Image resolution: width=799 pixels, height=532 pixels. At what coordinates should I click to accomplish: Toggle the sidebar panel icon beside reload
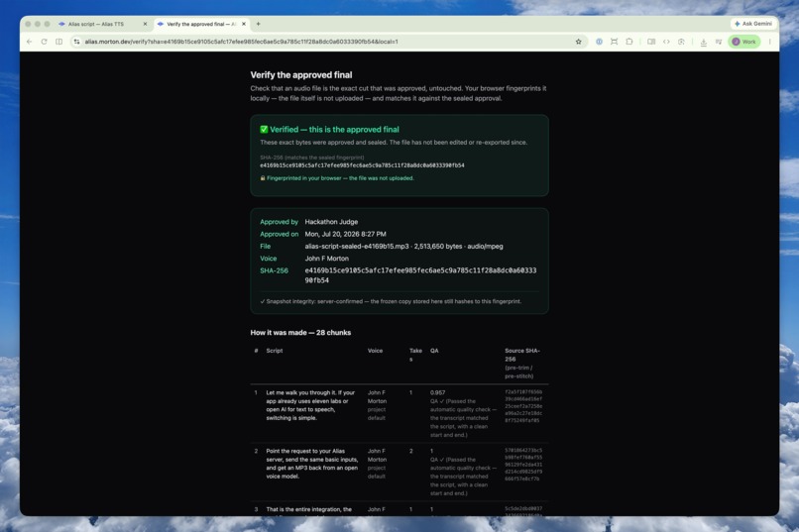tap(59, 42)
